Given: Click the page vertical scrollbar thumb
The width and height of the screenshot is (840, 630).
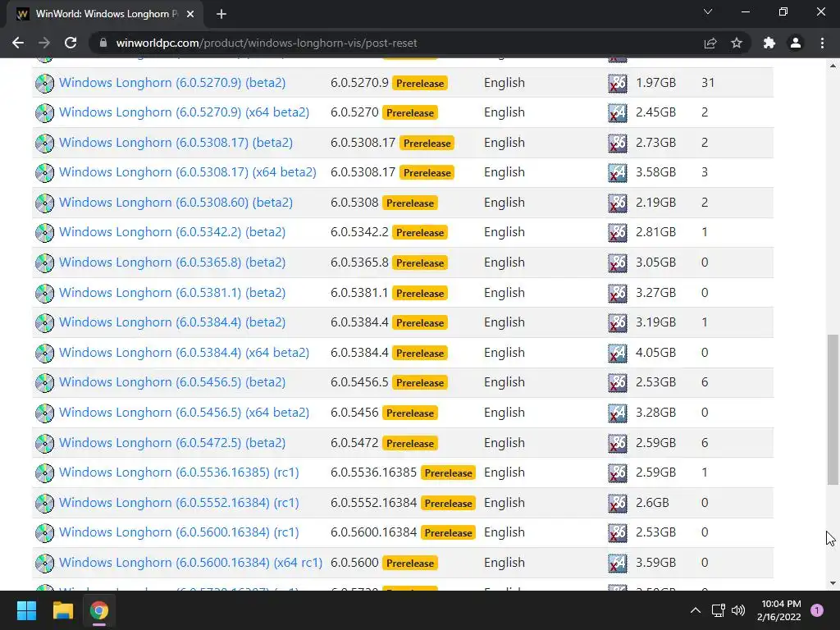Looking at the screenshot, I should 833,409.
